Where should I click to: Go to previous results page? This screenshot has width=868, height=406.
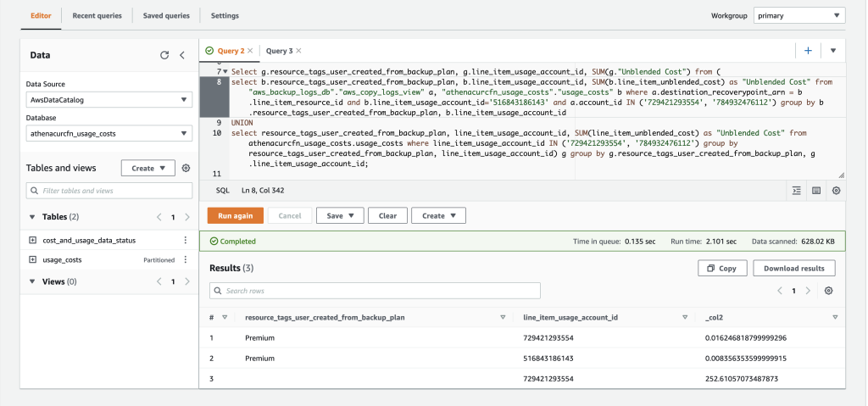[x=780, y=291]
